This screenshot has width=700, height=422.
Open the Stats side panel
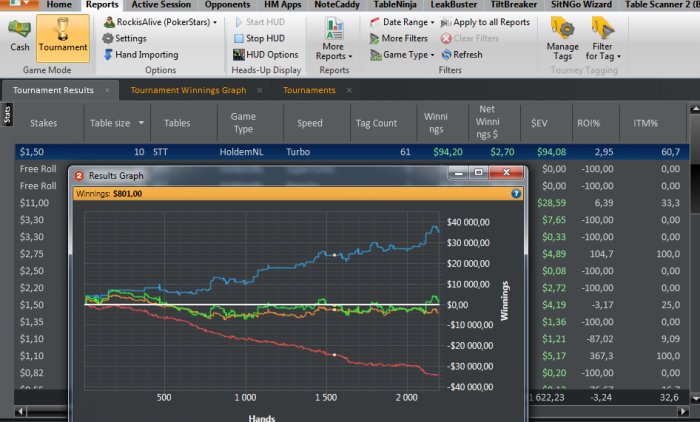pos(7,115)
